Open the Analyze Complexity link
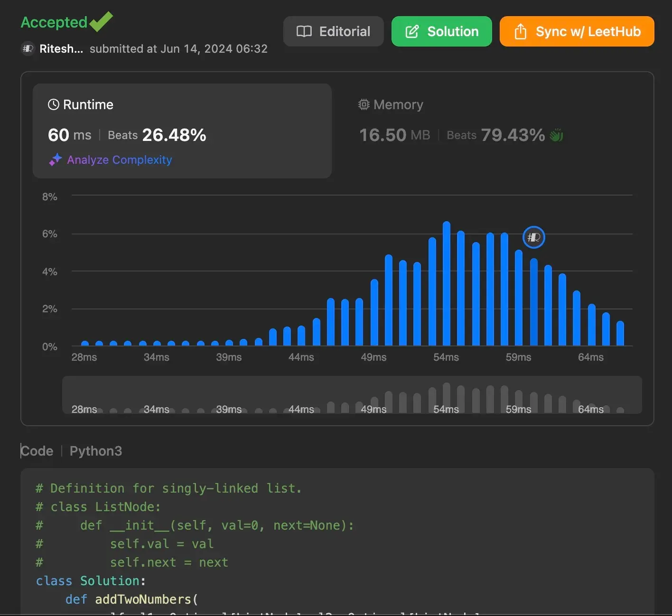Viewport: 672px width, 616px height. pyautogui.click(x=119, y=160)
